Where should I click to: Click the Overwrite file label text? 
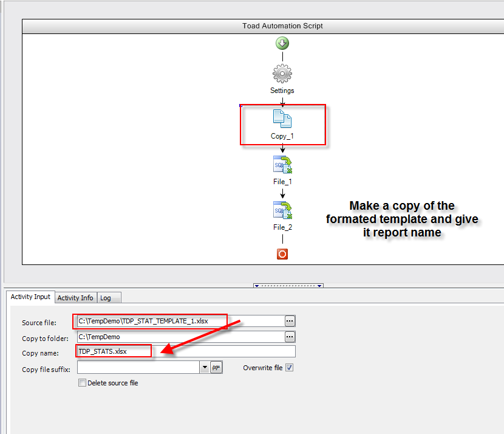(x=262, y=368)
